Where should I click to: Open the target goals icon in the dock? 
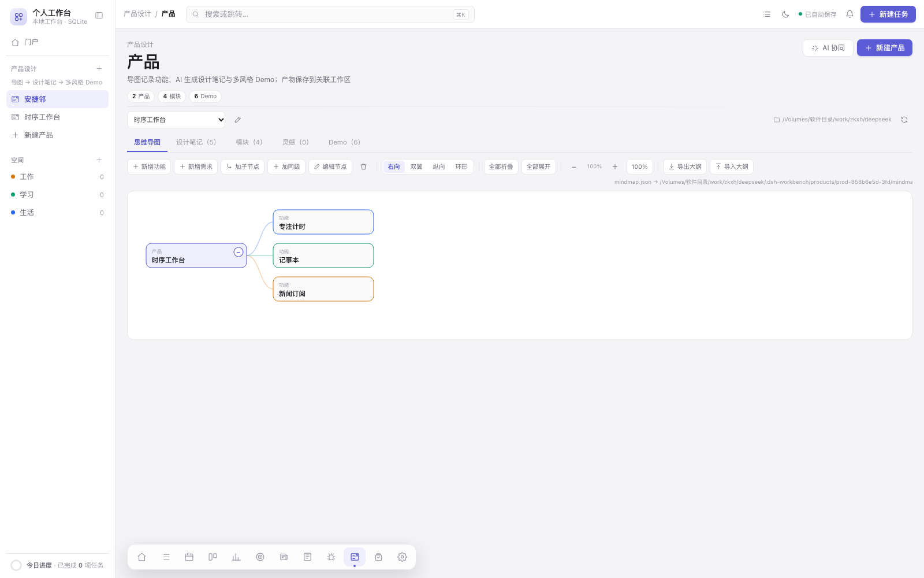coord(260,557)
